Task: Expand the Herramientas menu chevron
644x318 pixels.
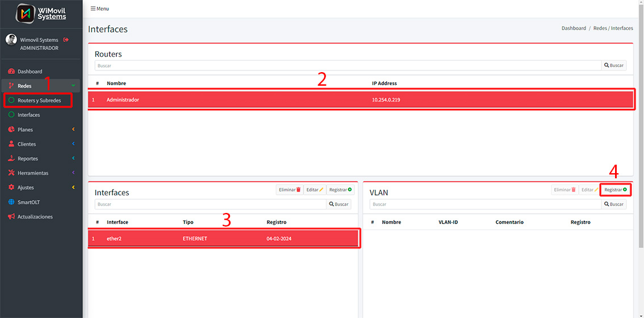Action: pyautogui.click(x=73, y=173)
